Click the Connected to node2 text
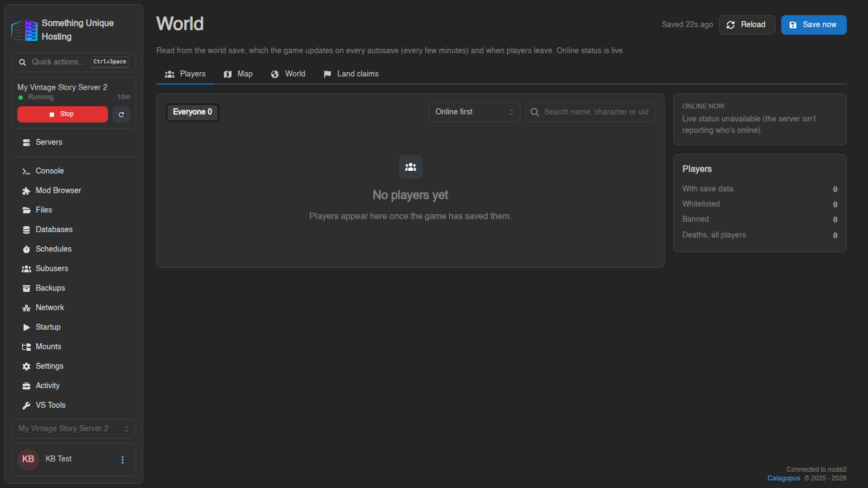The width and height of the screenshot is (868, 488). (x=816, y=470)
